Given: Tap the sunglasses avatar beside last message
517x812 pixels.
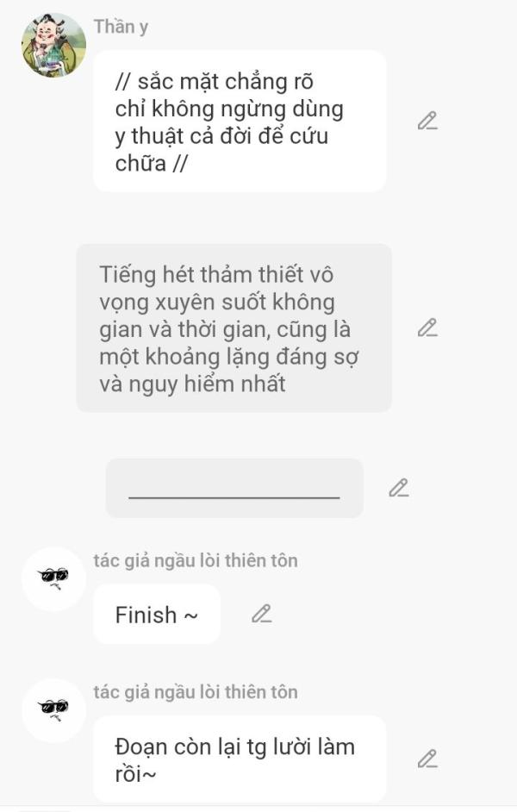Looking at the screenshot, I should pos(53,710).
